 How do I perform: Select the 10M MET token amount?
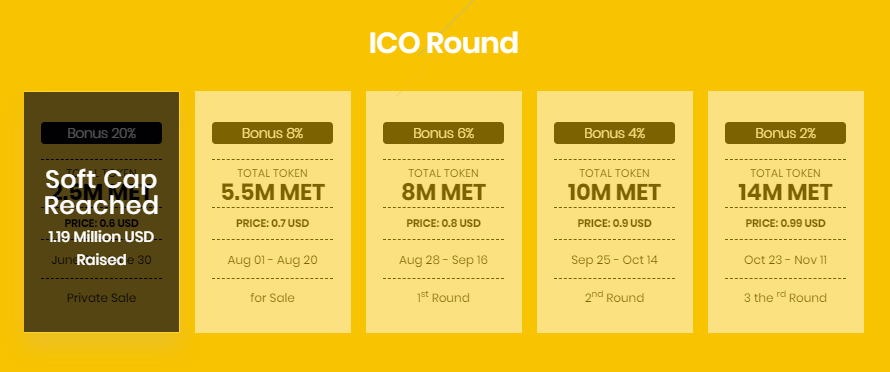(615, 193)
